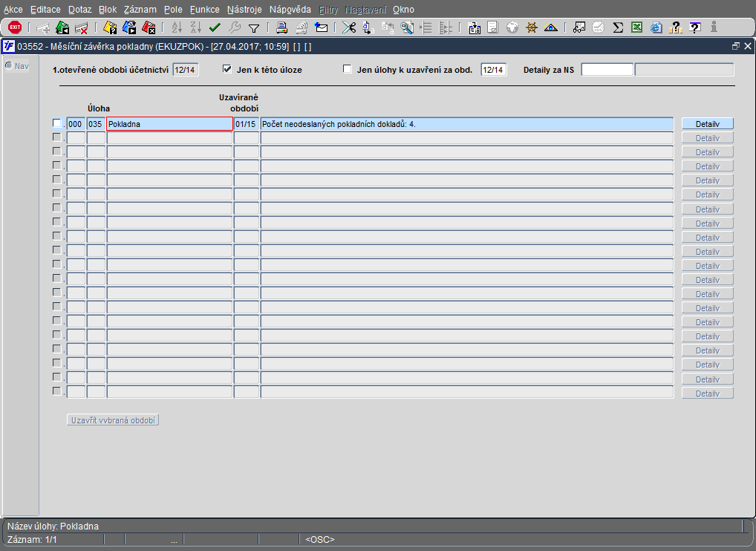Click the binoculars board icon
756x551 pixels.
coord(579,27)
